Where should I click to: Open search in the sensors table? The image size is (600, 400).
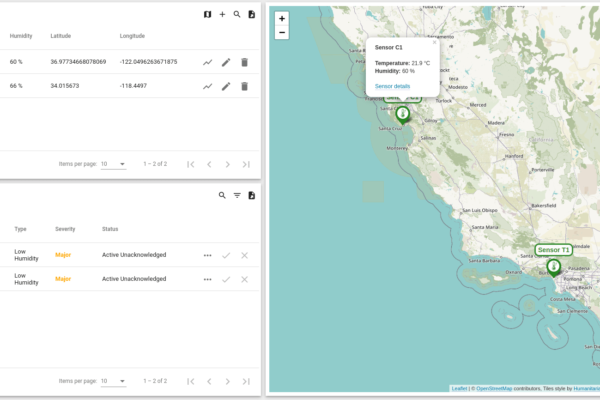[x=237, y=14]
